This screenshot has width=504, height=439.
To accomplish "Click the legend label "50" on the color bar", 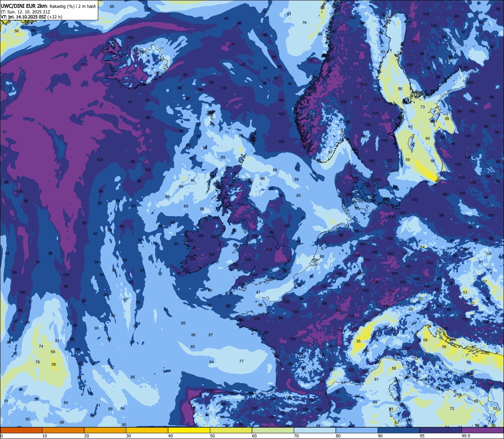I will [213, 436].
